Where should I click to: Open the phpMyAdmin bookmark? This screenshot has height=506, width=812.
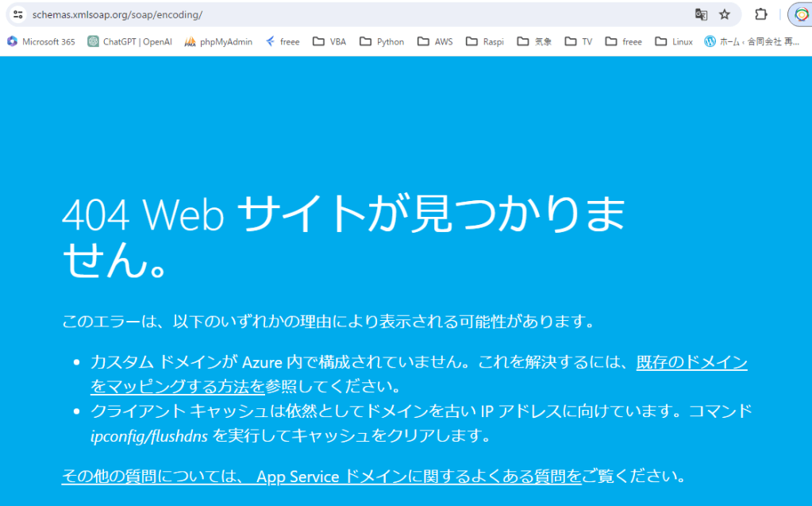pos(218,41)
